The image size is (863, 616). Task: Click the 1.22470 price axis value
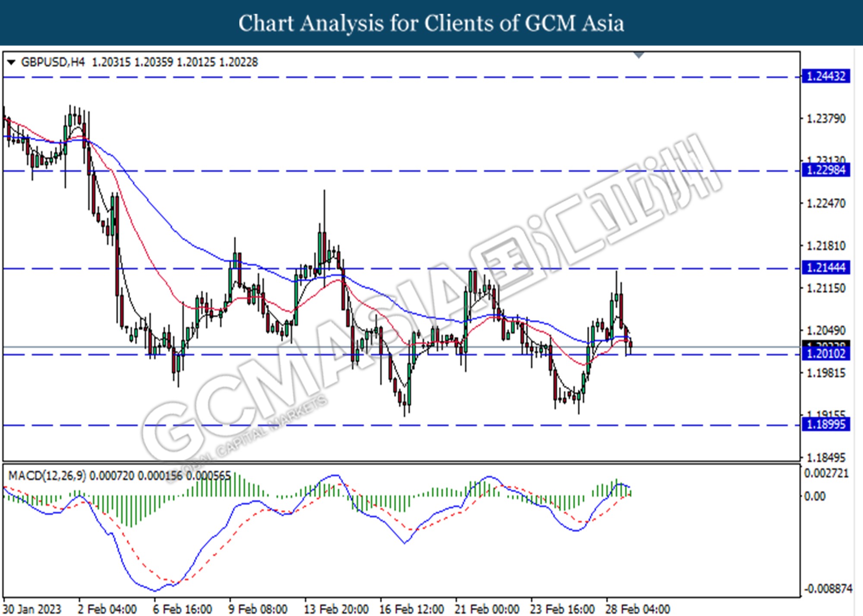coord(826,203)
